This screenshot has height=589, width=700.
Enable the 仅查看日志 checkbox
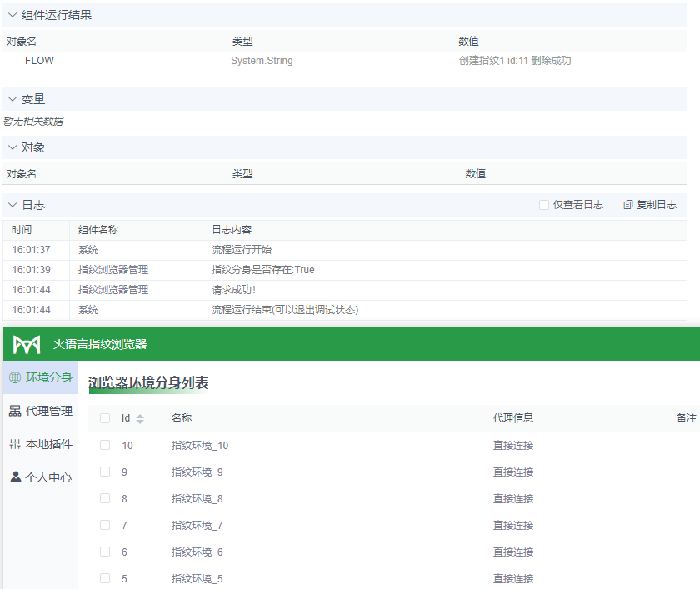[543, 204]
